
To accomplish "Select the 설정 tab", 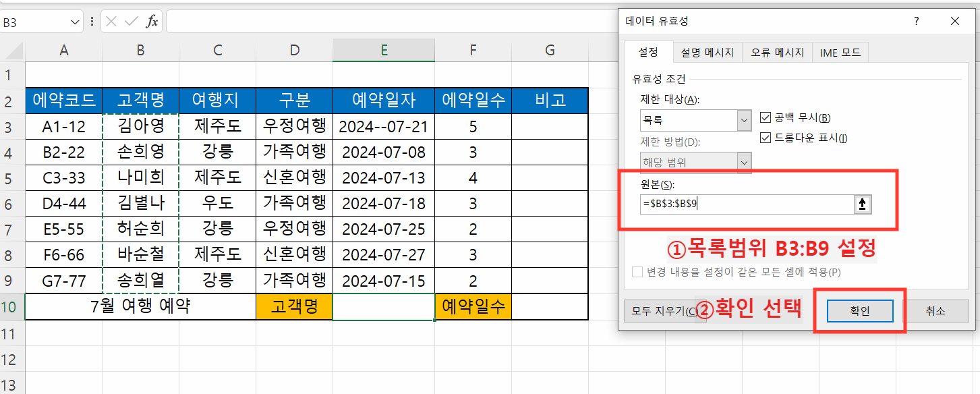I will coord(648,52).
